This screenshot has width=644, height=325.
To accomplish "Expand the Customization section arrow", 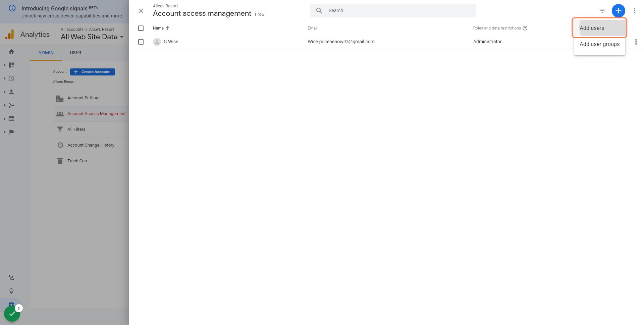I will [5, 65].
